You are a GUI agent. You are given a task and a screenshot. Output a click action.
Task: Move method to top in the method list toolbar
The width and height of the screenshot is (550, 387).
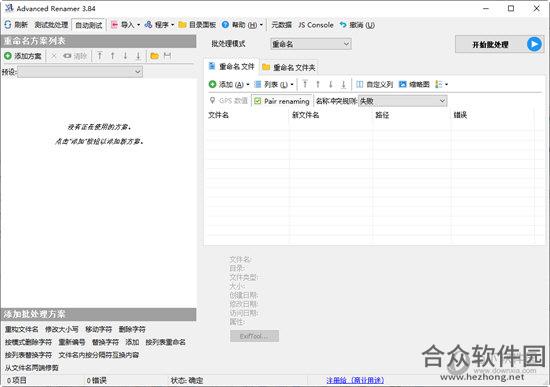pos(100,56)
